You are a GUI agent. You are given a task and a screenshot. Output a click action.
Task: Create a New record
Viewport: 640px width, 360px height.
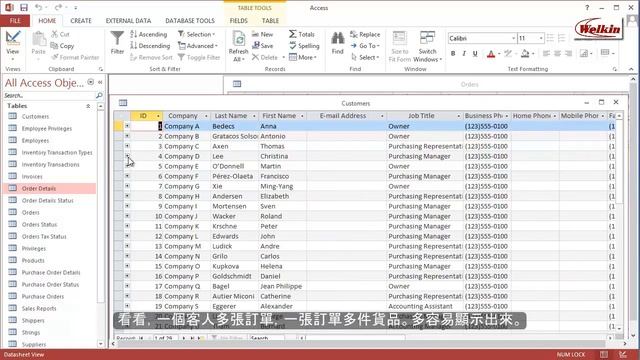pyautogui.click(x=262, y=34)
